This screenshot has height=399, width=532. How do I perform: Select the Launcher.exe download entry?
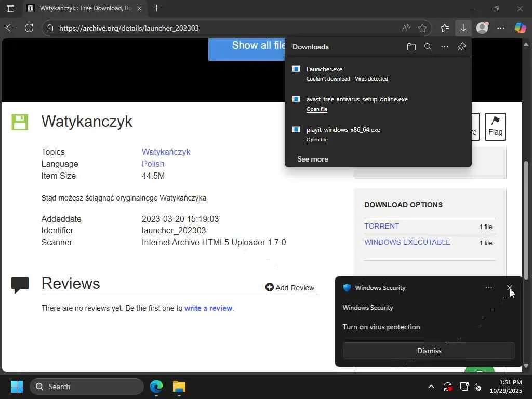click(x=378, y=73)
